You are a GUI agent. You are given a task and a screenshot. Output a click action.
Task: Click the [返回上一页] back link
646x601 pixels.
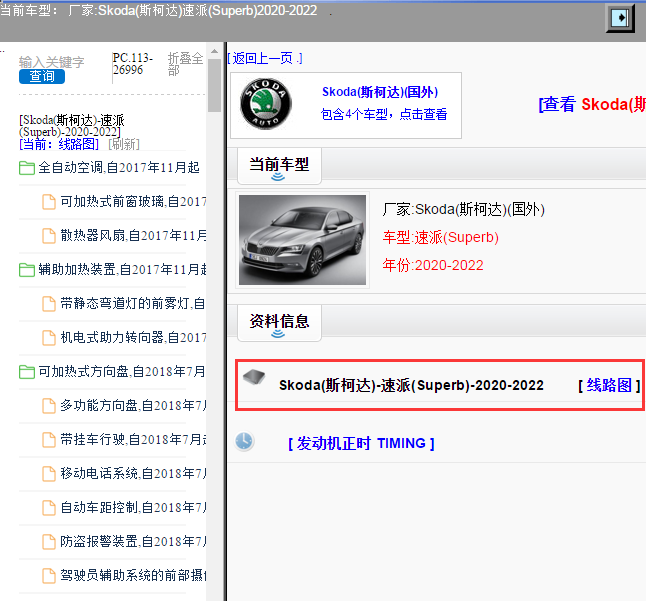coord(265,58)
